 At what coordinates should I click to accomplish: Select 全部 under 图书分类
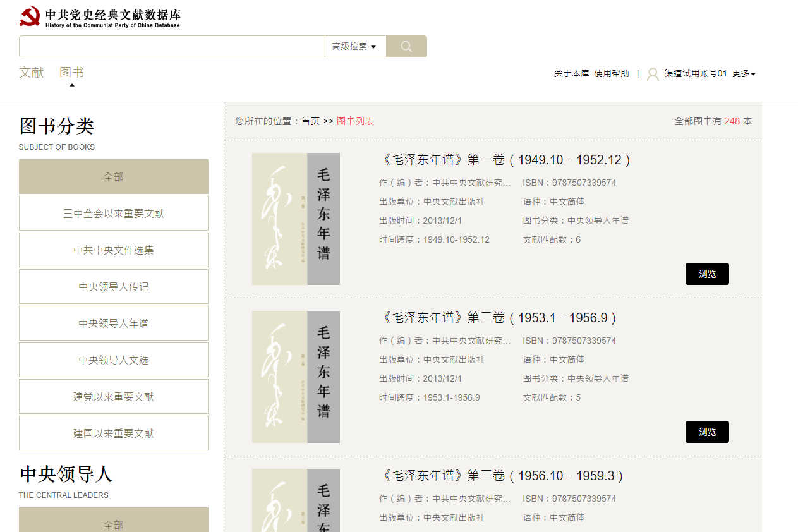coord(114,177)
